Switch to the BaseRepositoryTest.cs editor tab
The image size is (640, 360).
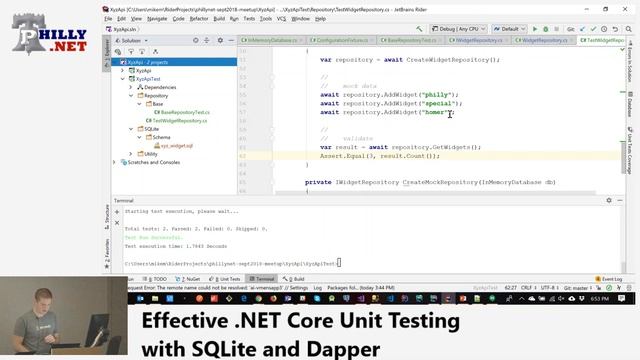[x=411, y=40]
